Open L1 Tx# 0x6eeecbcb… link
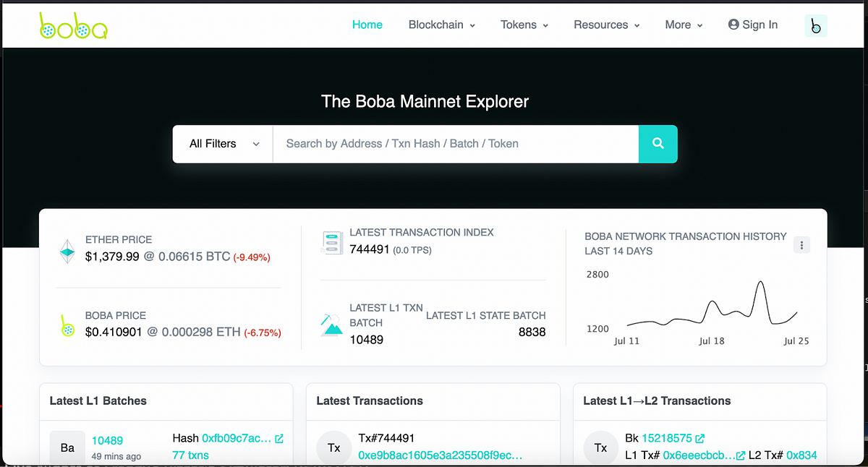Image resolution: width=868 pixels, height=467 pixels. coord(697,455)
